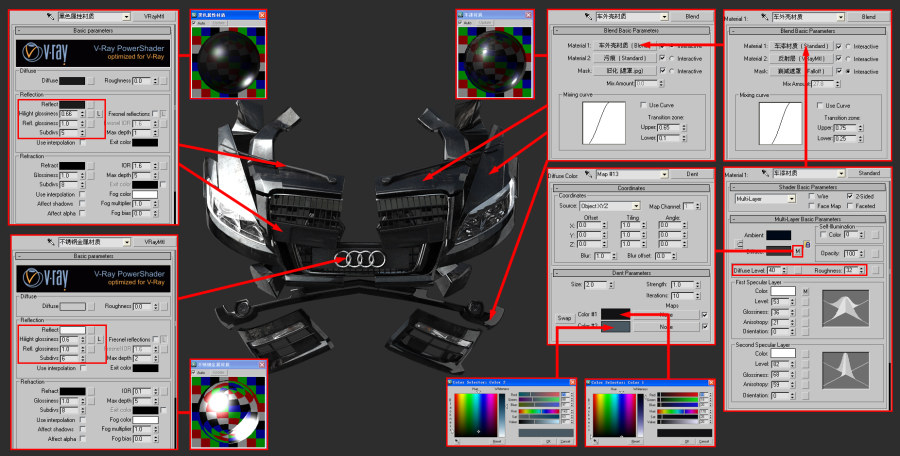Viewport: 900px width, 456px height.
Task: Enable the Face Map checkbox
Action: 811,206
